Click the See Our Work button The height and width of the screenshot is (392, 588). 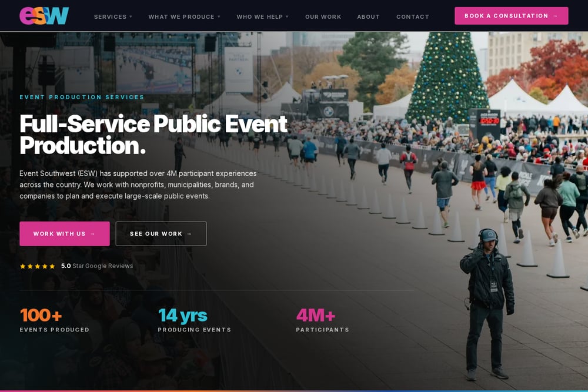pos(161,234)
